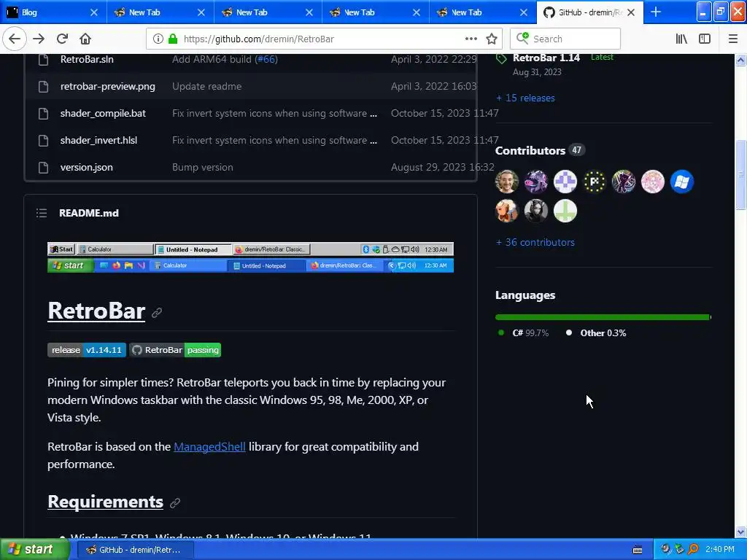Open the Library icon in the toolbar
Screen dimensions: 747x560
tap(681, 39)
